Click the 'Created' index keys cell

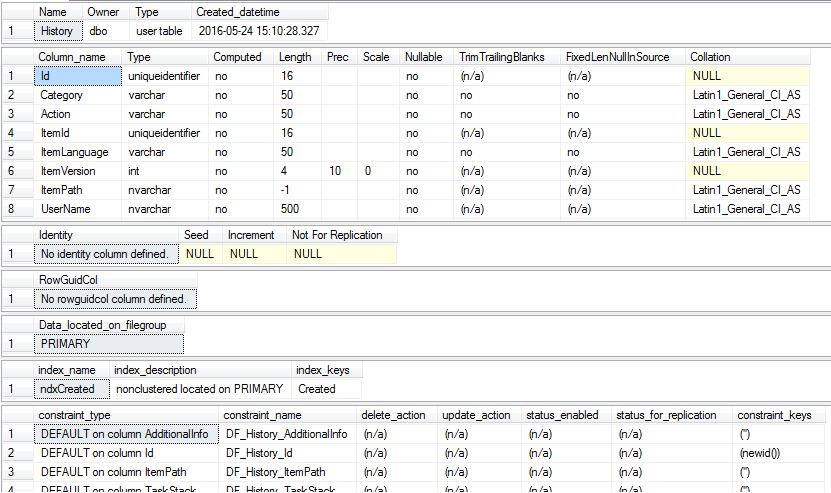coord(326,389)
